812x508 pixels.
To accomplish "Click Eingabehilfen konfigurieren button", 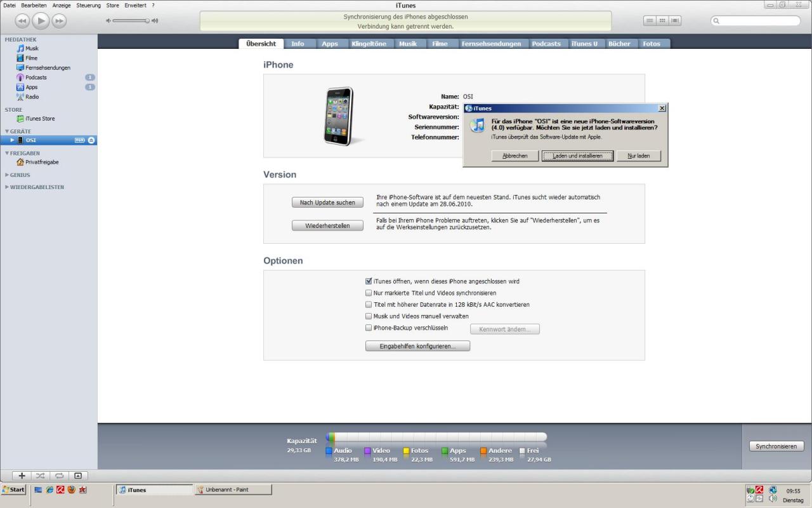I will 417,346.
